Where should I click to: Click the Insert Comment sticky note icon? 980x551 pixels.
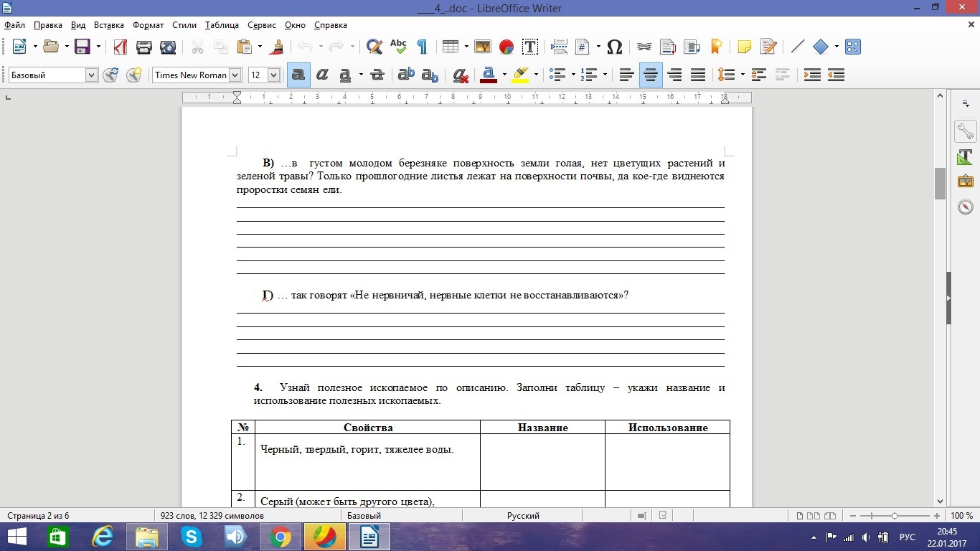(745, 47)
